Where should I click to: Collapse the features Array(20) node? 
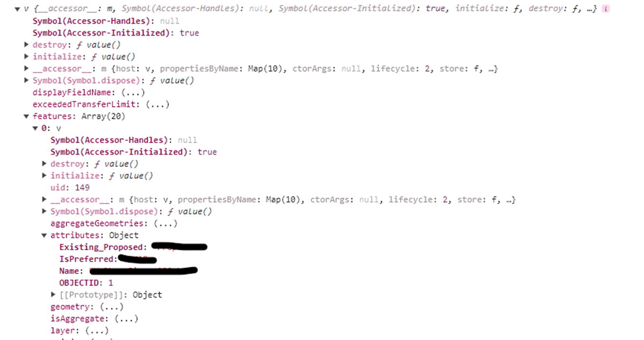pos(27,116)
